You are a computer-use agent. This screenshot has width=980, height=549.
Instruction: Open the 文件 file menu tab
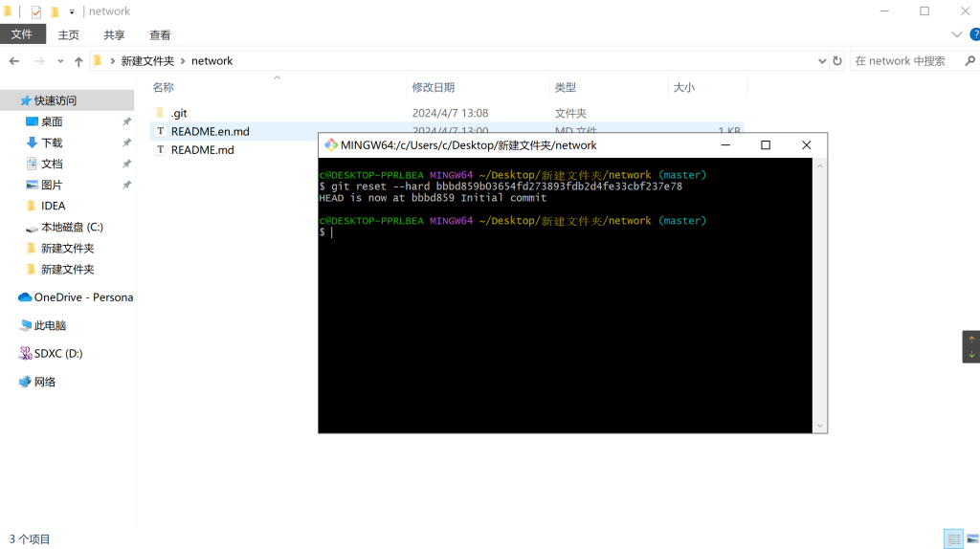[22, 34]
